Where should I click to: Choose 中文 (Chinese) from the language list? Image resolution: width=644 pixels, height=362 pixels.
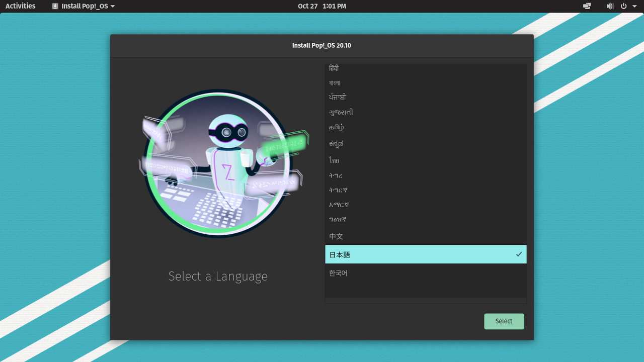(426, 236)
